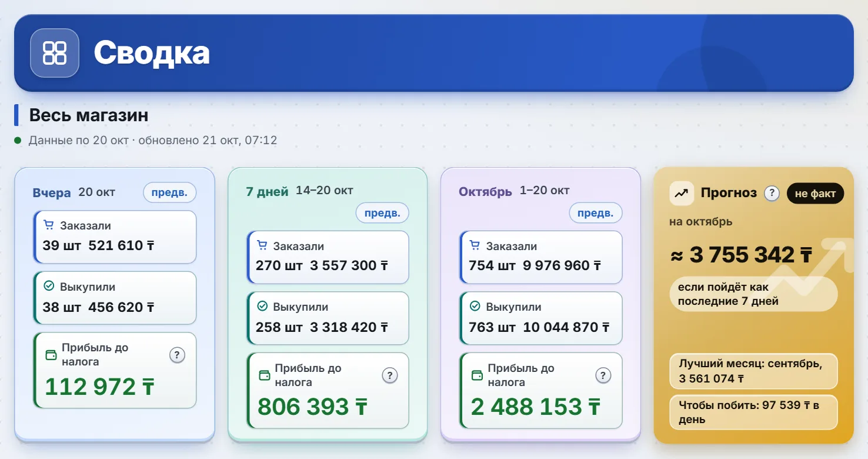
Task: Open the 7 дней Заказали 270 шт tile
Action: click(328, 257)
